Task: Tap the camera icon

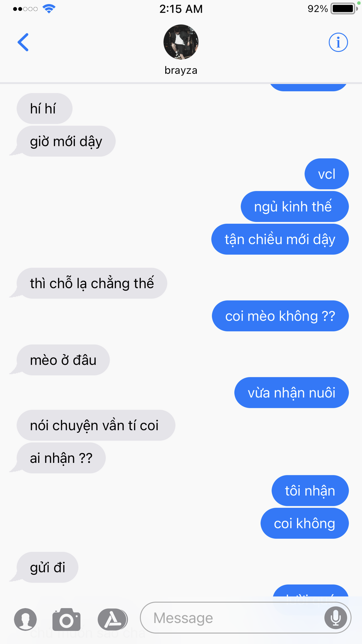Action: (66, 619)
